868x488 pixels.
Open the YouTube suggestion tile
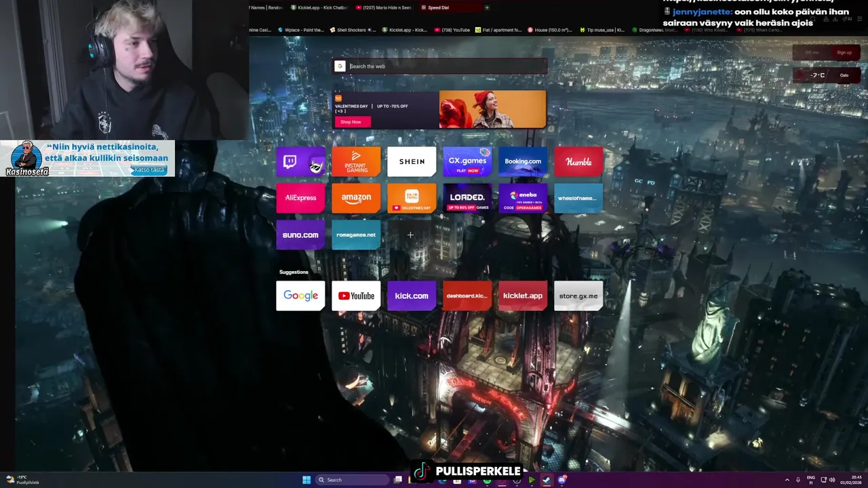point(356,296)
